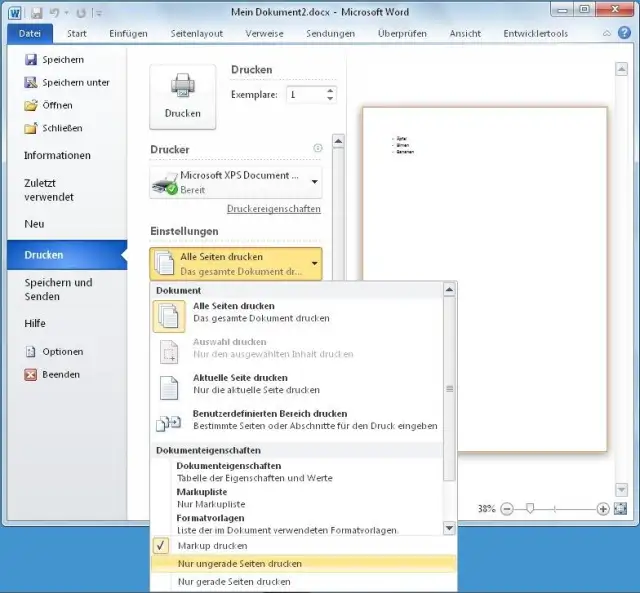
Task: Click the large Drucken printer button
Action: pos(182,97)
